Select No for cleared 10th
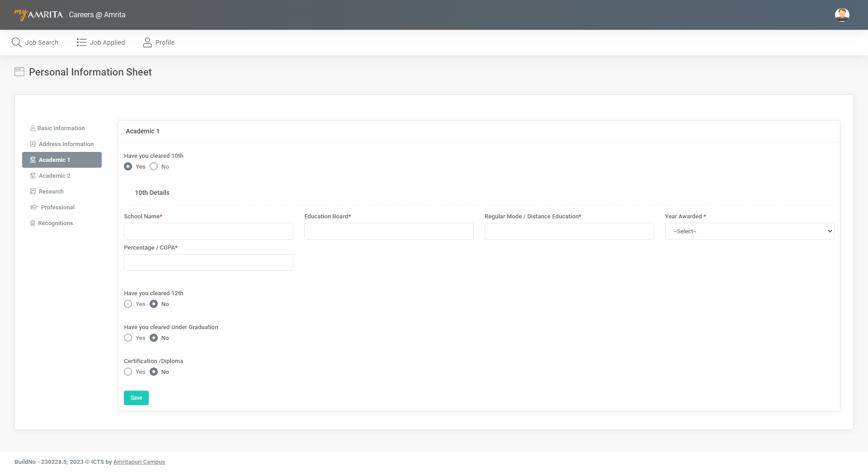868x472 pixels. (154, 167)
